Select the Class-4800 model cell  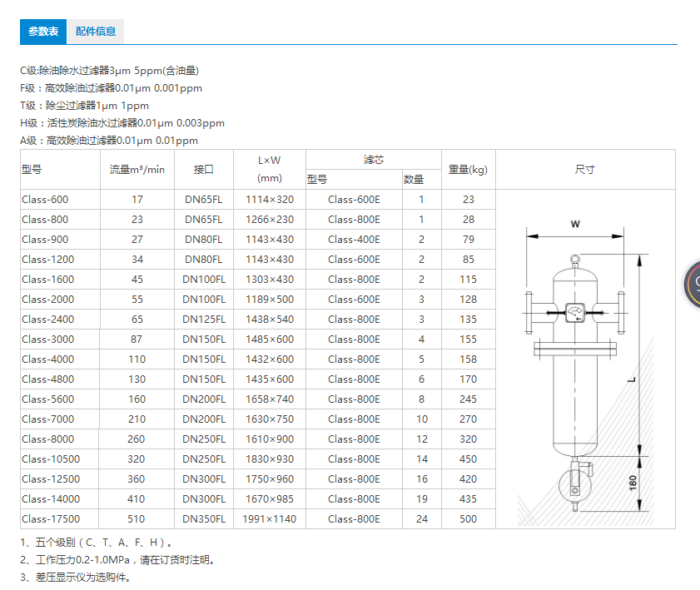click(x=60, y=379)
